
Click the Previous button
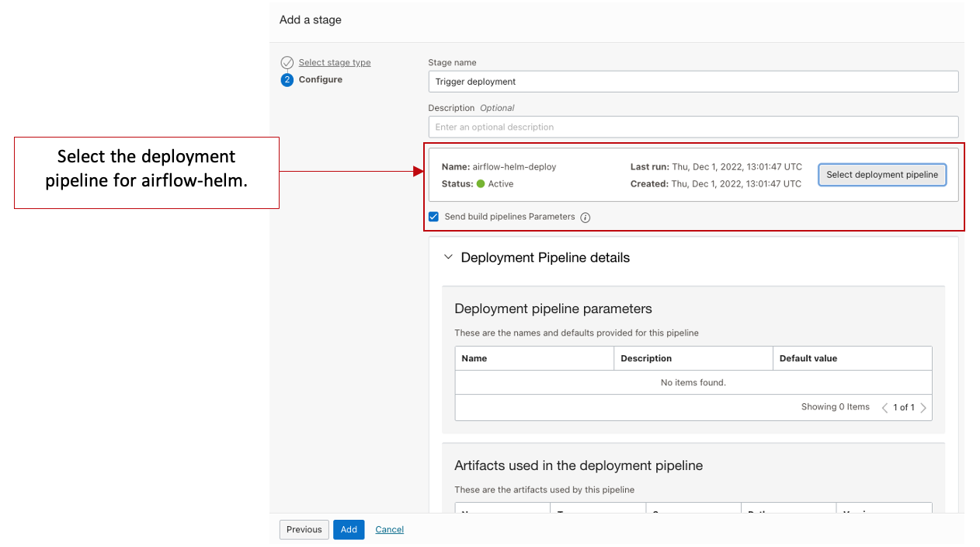(304, 530)
